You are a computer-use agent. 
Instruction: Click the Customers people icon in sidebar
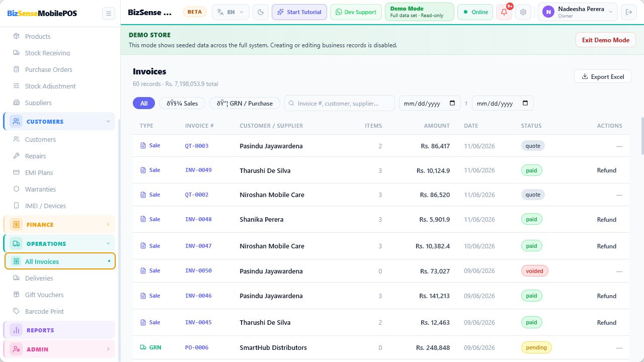click(x=16, y=139)
